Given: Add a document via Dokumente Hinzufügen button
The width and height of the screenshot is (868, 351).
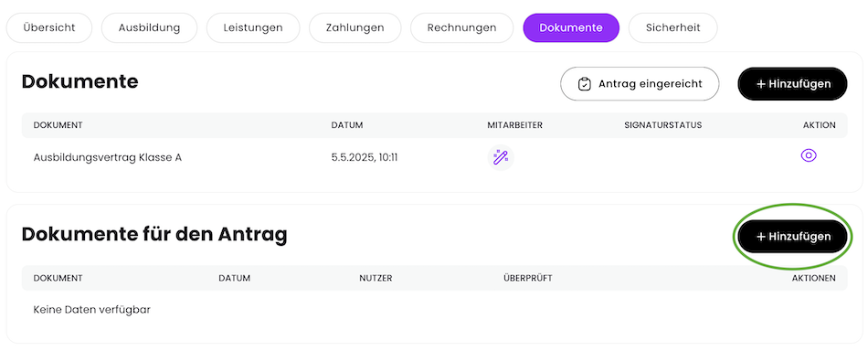Looking at the screenshot, I should coord(793,84).
